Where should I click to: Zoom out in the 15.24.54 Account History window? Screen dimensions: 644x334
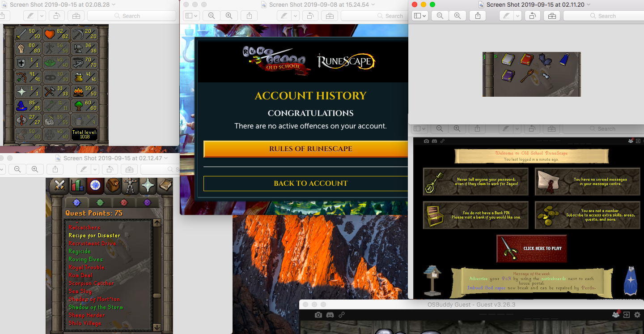212,16
